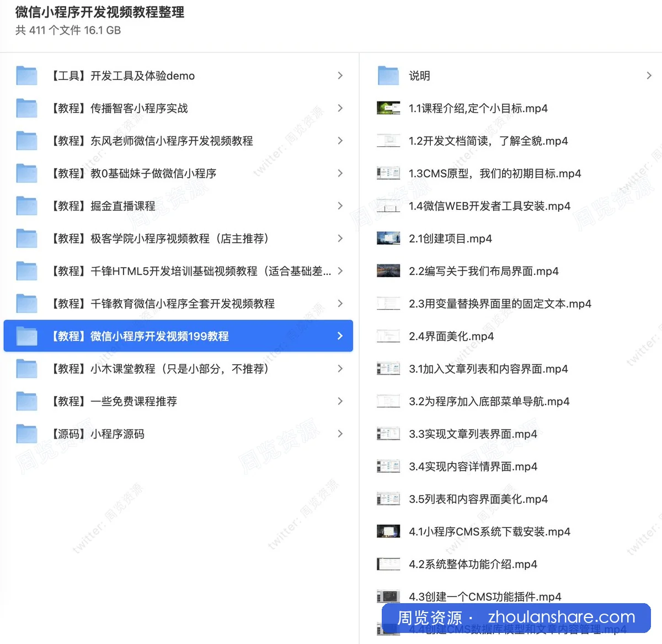Click thumbnail of 2.4界面美化.mp4
Image resolution: width=662 pixels, height=644 pixels.
coord(388,336)
